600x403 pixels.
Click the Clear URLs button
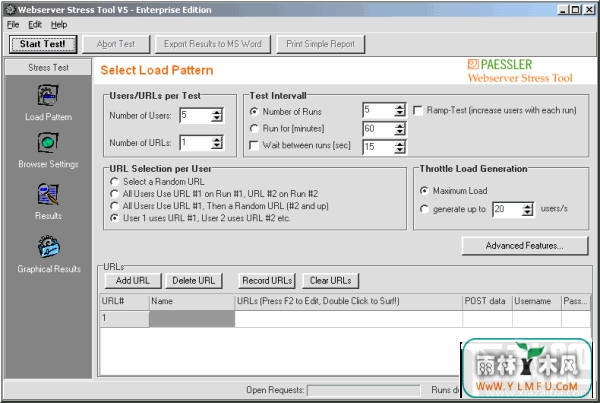click(331, 281)
